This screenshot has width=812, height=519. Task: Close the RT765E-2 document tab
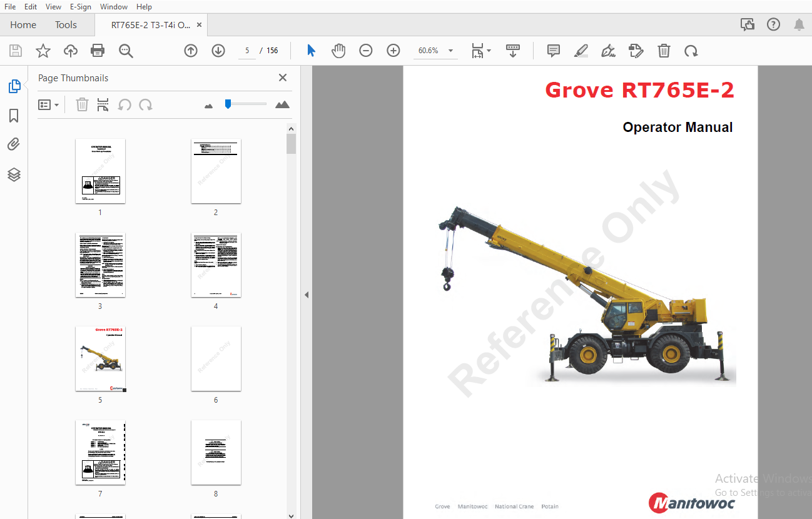[x=200, y=25]
